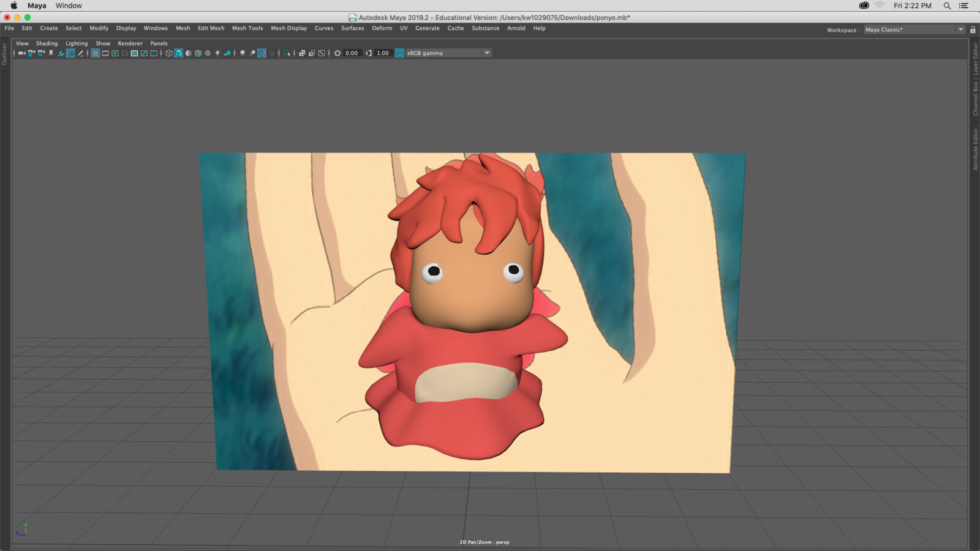Screen dimensions: 980x551
Task: Open the macOS Maya application menu
Action: click(x=37, y=6)
